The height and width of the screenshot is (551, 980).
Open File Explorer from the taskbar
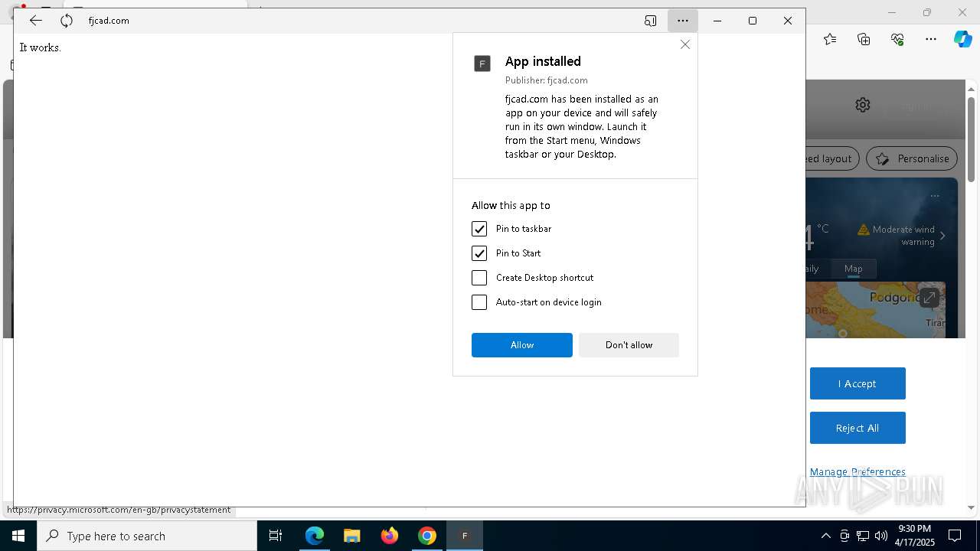click(x=351, y=536)
